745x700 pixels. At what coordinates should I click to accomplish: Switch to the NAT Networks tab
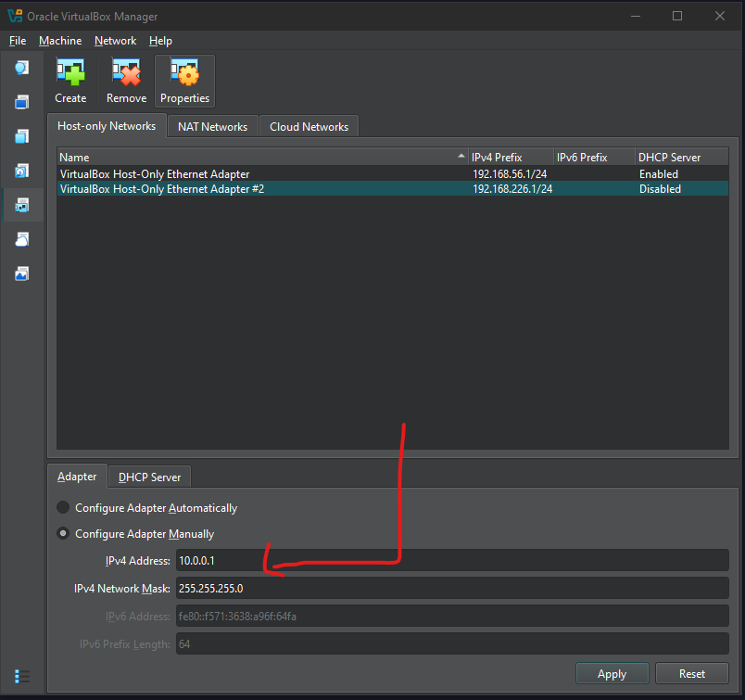(x=213, y=127)
